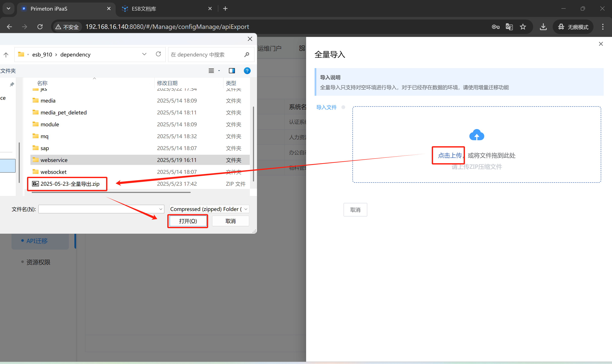Image resolution: width=612 pixels, height=364 pixels.
Task: Click the dependency search field
Action: click(206, 55)
